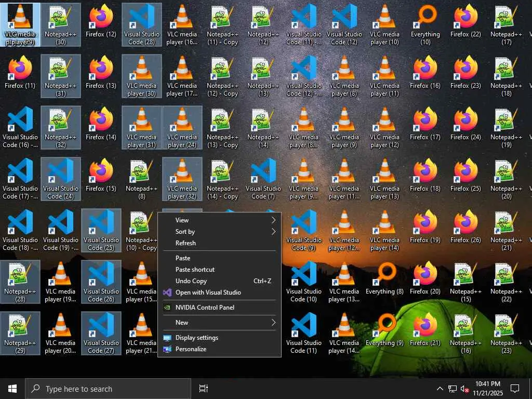Image resolution: width=532 pixels, height=399 pixels.
Task: Select the VLC media player (32) icon
Action: 182,179
